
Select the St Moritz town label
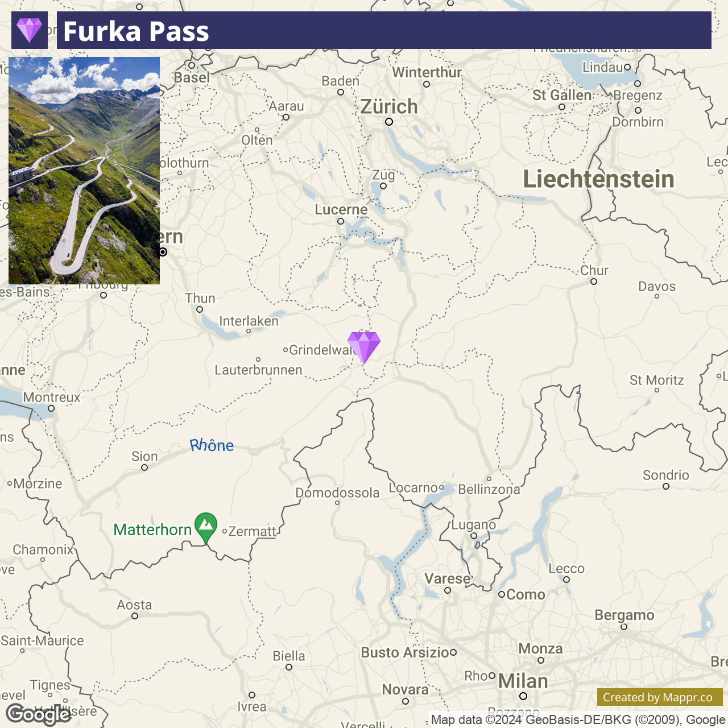click(x=656, y=380)
